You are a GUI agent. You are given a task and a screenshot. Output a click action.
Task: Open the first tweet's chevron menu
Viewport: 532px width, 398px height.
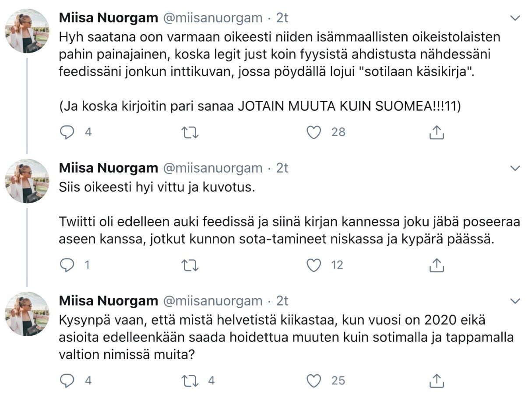(516, 18)
